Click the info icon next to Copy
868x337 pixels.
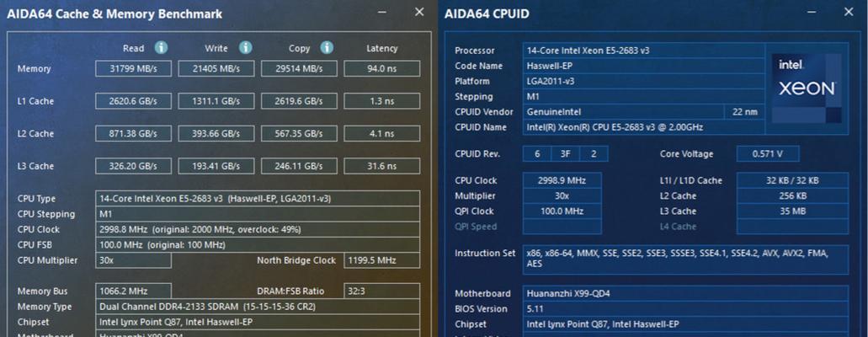(x=327, y=48)
